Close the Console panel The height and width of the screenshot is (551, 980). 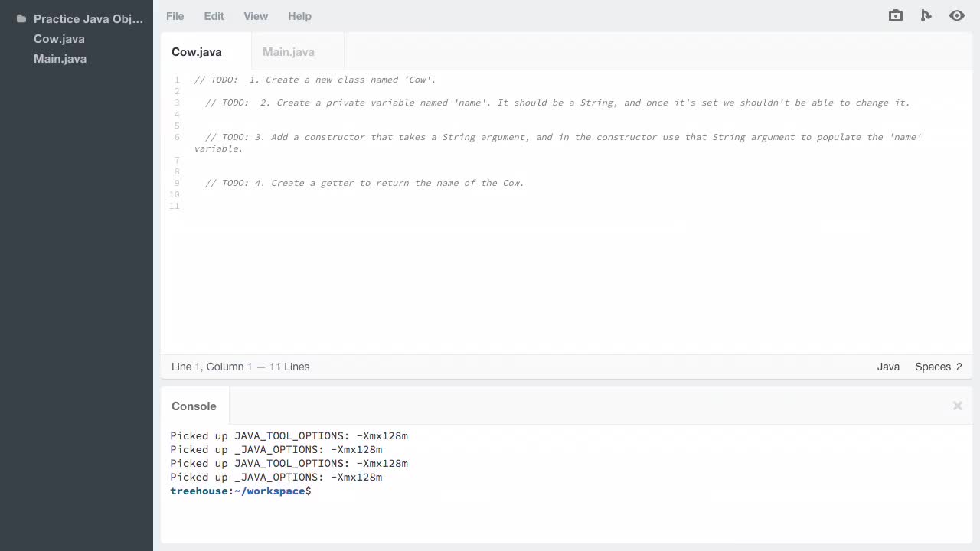click(957, 406)
